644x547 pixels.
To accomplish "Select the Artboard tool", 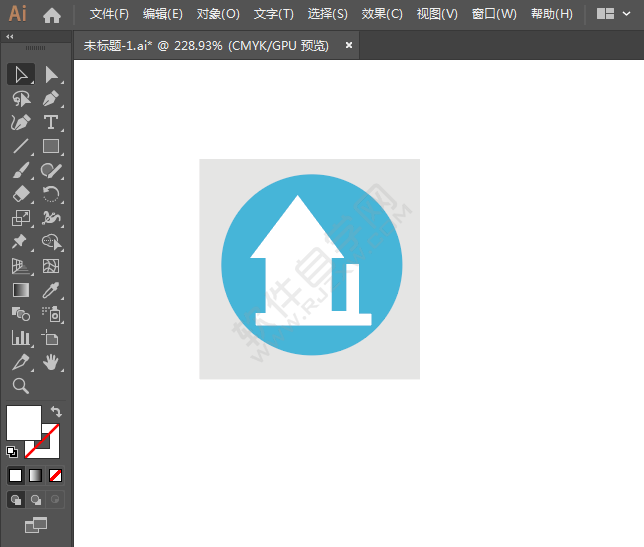I will pos(51,338).
